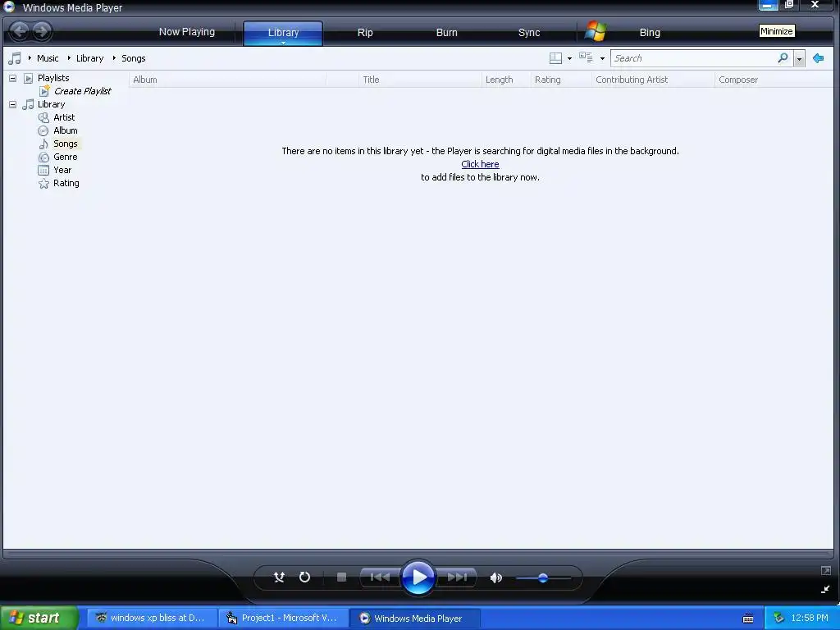Select Genre in the Library tree
This screenshot has width=840, height=630.
66,157
